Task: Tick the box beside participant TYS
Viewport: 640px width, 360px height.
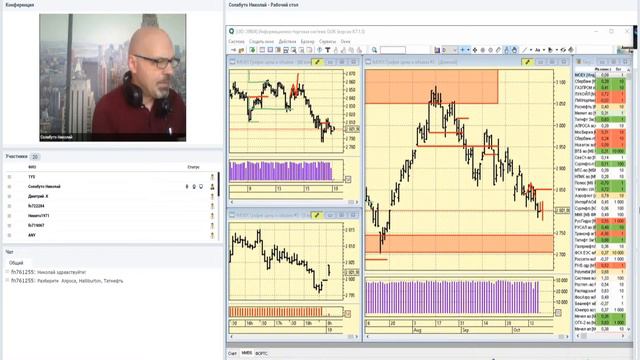Action: (x=9, y=177)
